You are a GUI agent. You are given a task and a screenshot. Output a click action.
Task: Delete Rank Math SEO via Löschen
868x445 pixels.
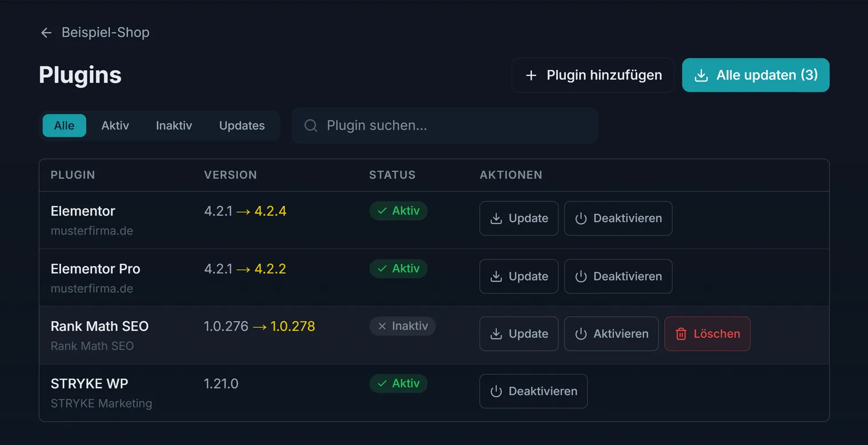[x=708, y=334]
